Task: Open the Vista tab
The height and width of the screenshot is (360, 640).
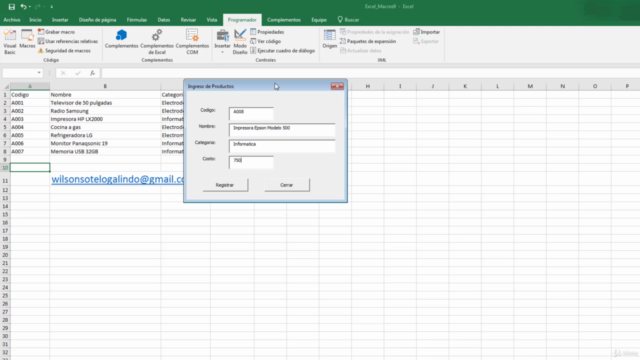Action: coord(211,20)
